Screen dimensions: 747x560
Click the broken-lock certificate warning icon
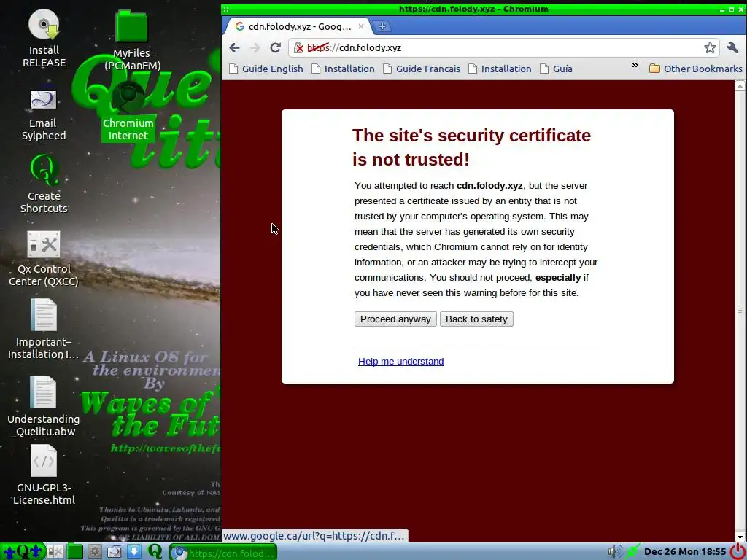(298, 47)
